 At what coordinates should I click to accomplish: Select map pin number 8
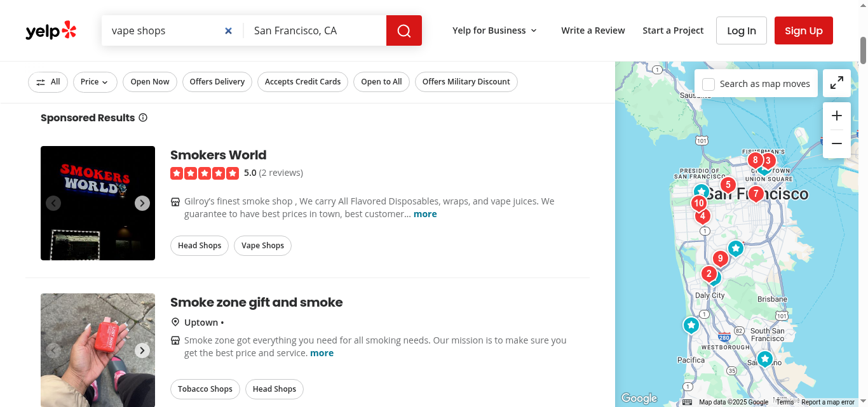[x=755, y=161]
